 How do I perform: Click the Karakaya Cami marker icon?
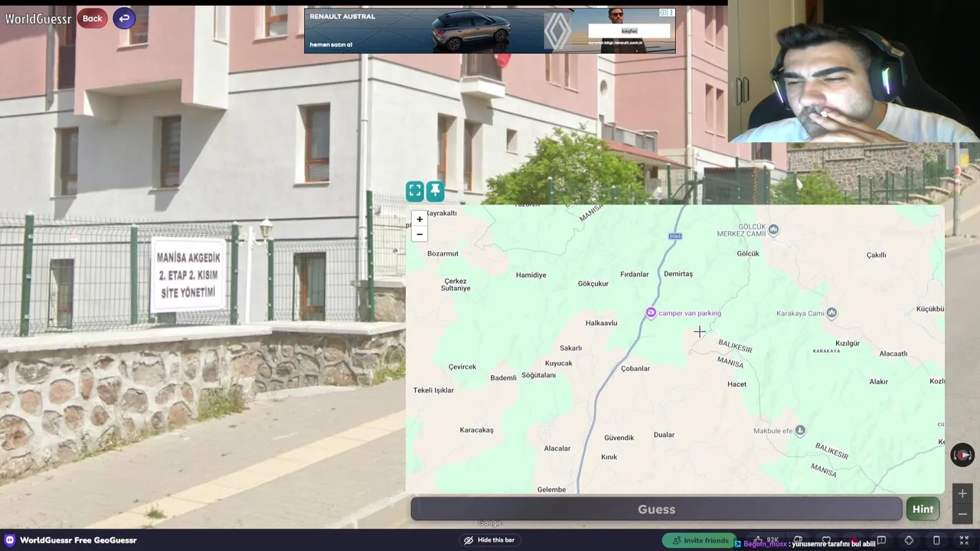pos(831,313)
